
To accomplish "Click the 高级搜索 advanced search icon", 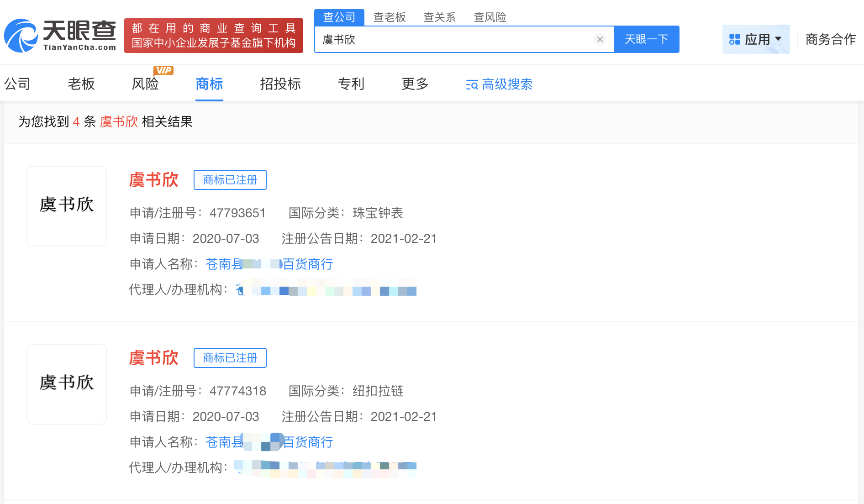I will [471, 85].
